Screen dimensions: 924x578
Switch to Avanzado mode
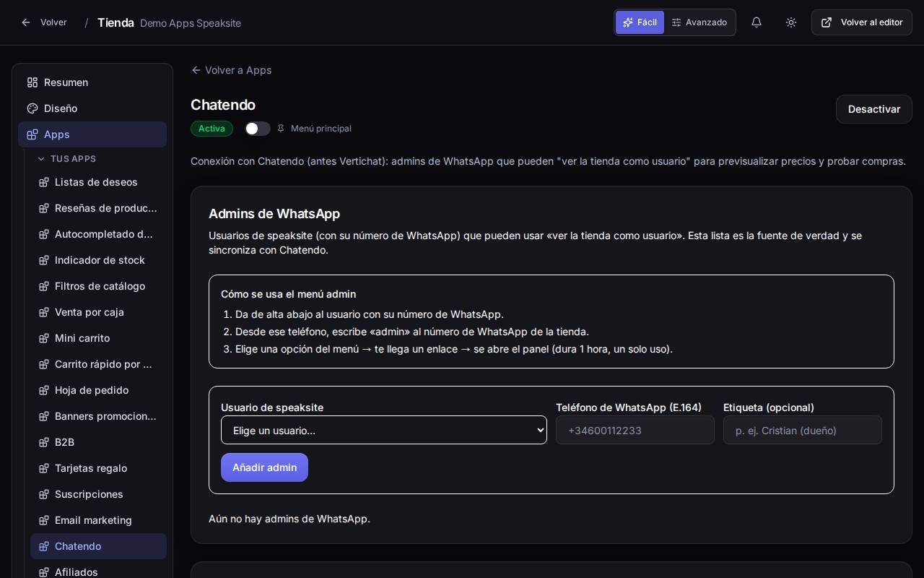tap(699, 22)
